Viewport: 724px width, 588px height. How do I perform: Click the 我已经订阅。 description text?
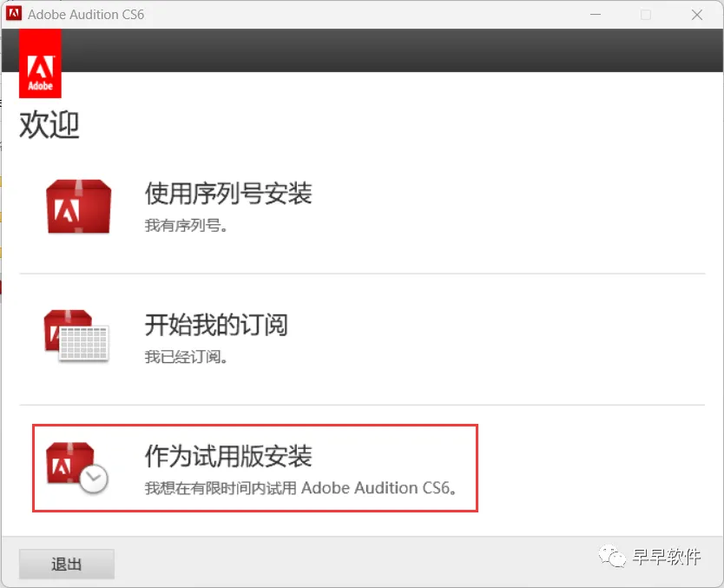[186, 357]
